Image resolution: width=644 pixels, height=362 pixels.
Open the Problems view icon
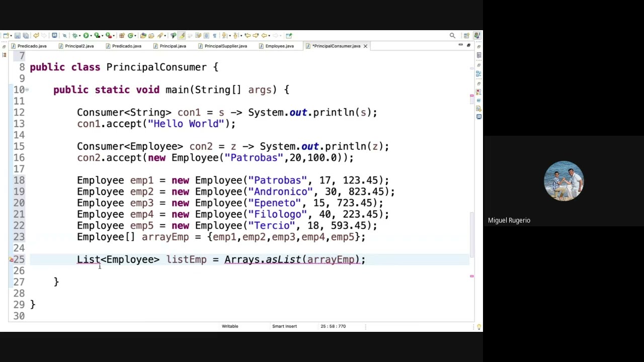click(x=479, y=92)
